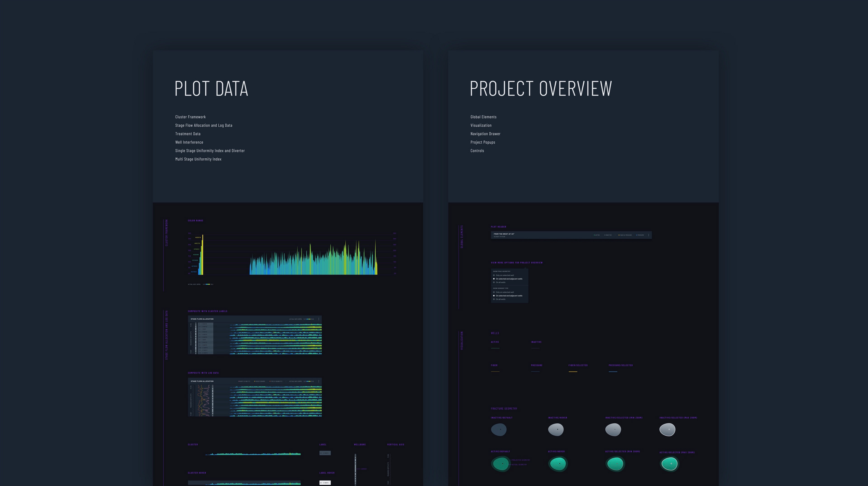
Task: Click Actual Rate color gradient in Color Range
Action: (x=208, y=284)
